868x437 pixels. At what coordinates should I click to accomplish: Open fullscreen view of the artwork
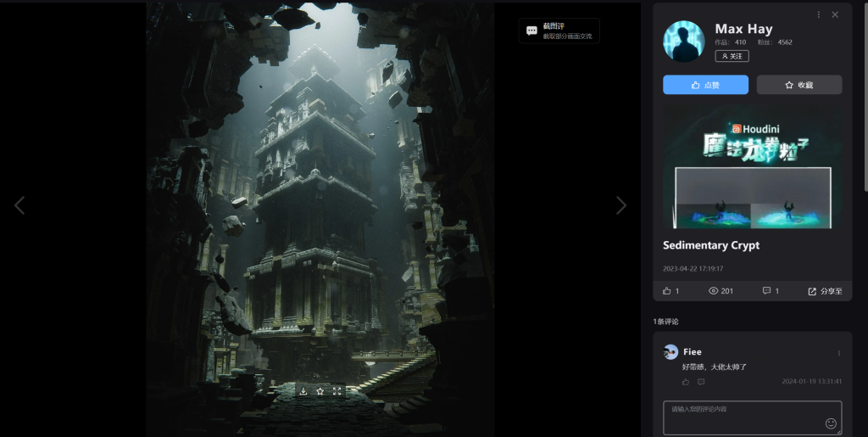pyautogui.click(x=337, y=391)
